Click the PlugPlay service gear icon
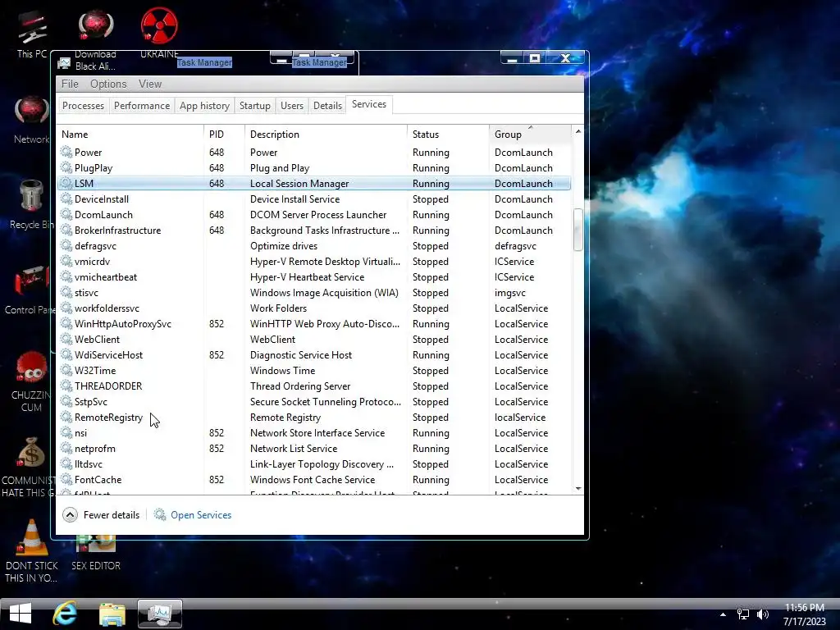The image size is (840, 630). click(66, 167)
